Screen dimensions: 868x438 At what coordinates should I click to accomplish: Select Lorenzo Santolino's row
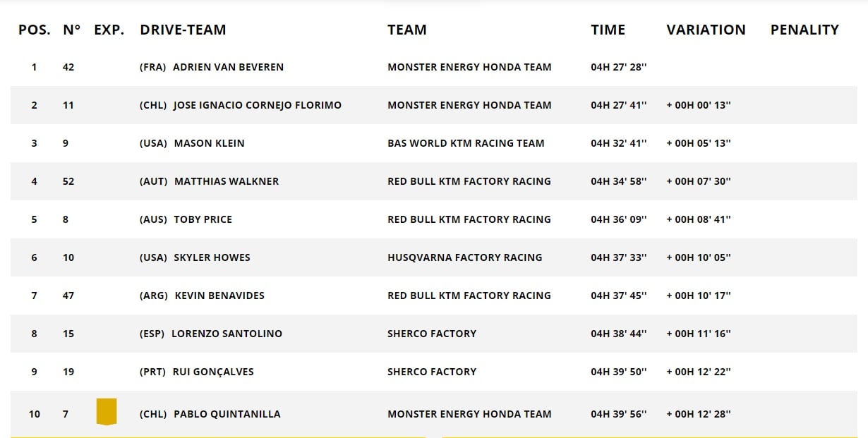434,334
